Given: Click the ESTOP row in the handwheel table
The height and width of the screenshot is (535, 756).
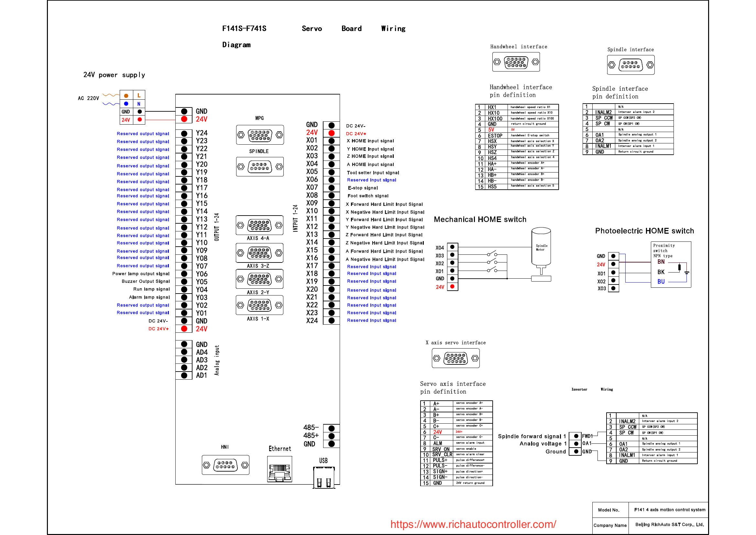Looking at the screenshot, I should [x=517, y=135].
